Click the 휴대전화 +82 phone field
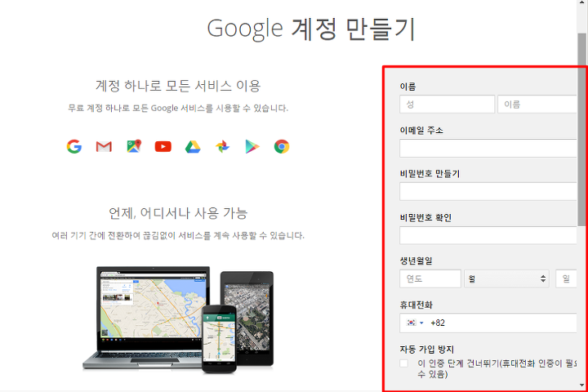Viewport: 588px width, 392px height. click(488, 323)
